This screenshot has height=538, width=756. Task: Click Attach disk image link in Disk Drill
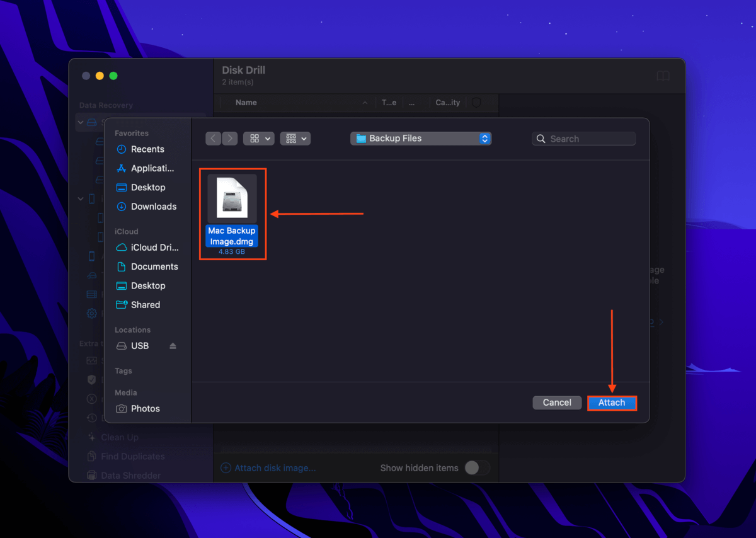coord(268,468)
